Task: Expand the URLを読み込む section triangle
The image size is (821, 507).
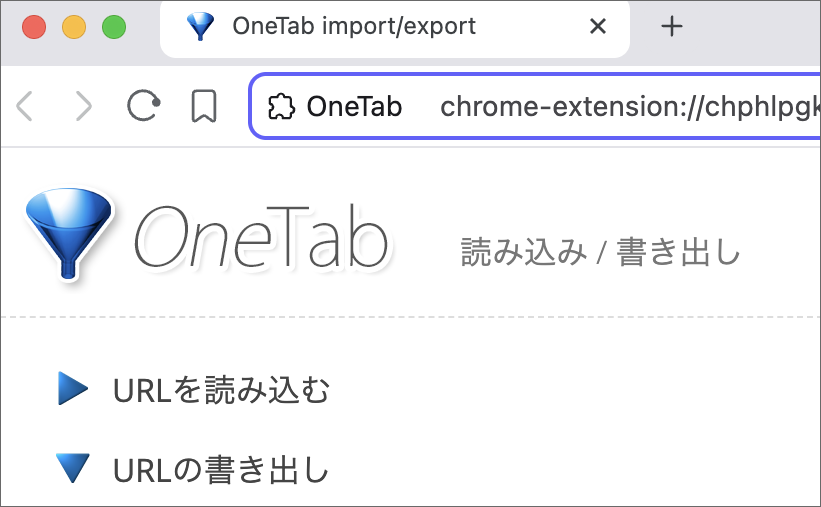Action: 72,388
